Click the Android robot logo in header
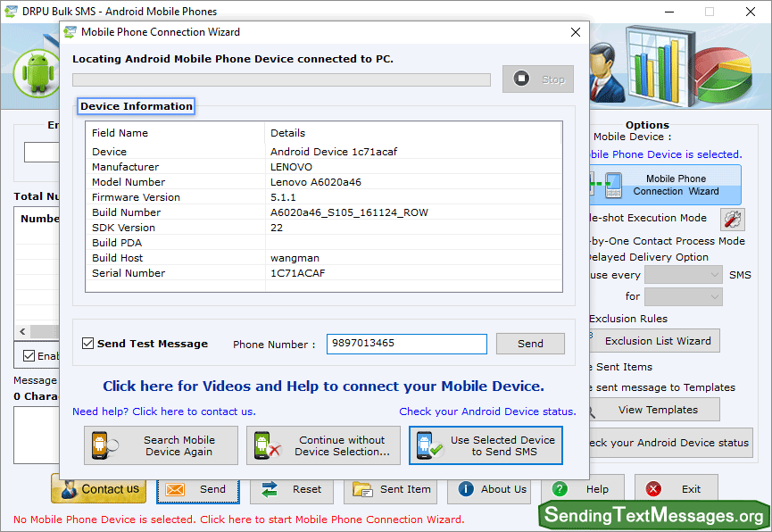The width and height of the screenshot is (772, 532). tap(37, 73)
